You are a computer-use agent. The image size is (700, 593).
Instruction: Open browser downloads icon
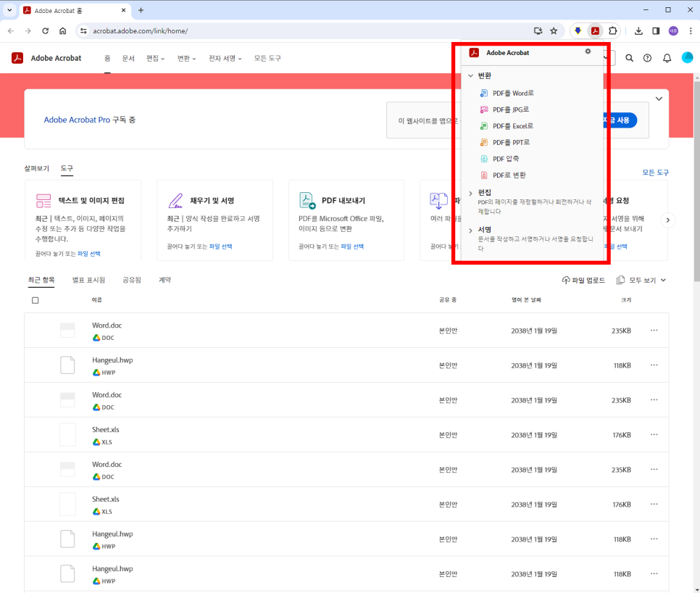[638, 31]
